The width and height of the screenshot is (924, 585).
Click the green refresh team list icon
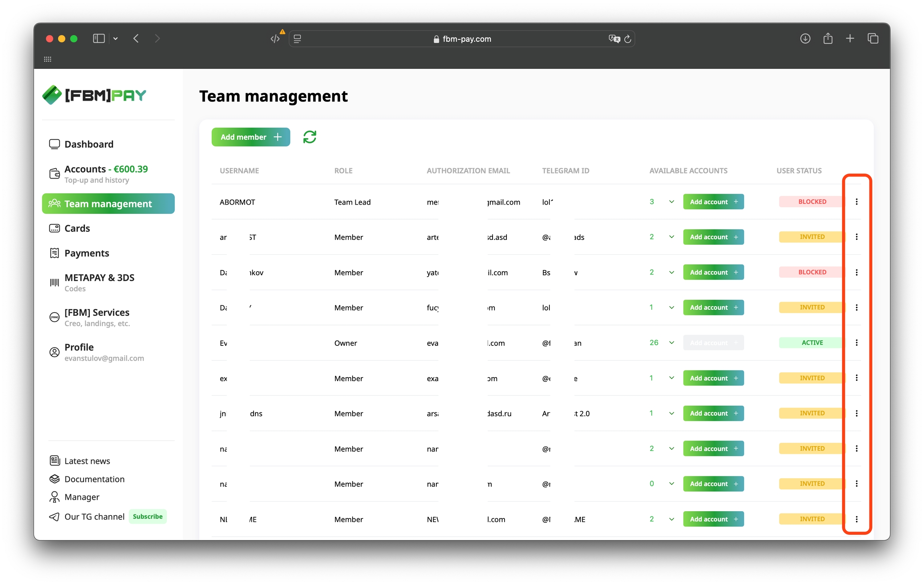coord(310,137)
